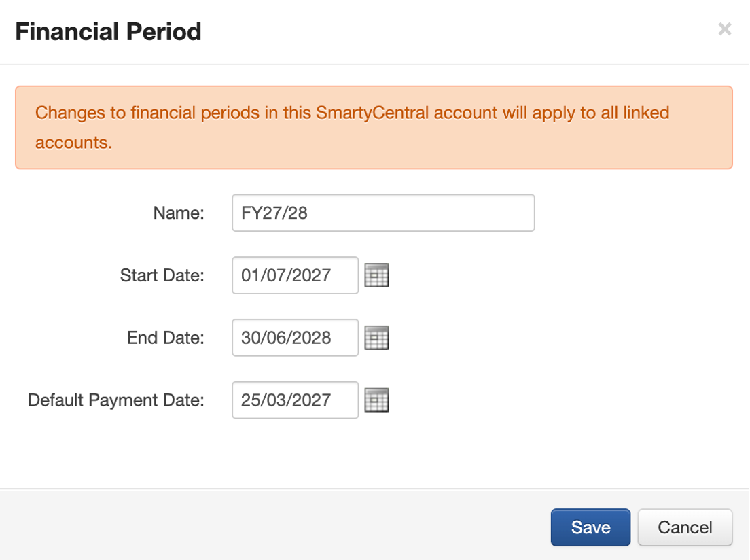This screenshot has height=560, width=750.
Task: Click the Name: label
Action: (179, 213)
